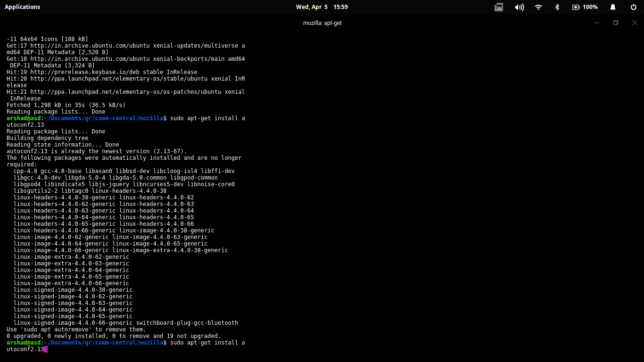
Task: Click 'linux-image-extra-4.4.0-66-generic' line
Action: tap(71, 283)
